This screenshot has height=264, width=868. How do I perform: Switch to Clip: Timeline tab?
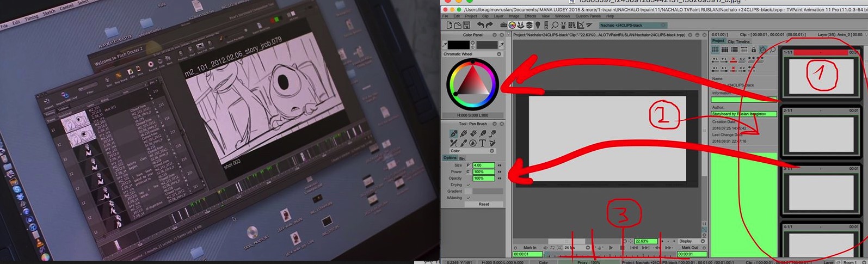739,41
